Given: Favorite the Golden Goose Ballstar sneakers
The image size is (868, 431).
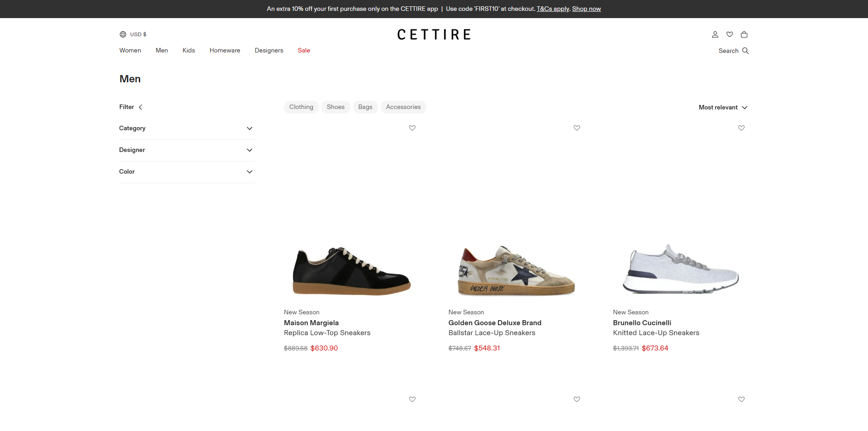Looking at the screenshot, I should 576,128.
